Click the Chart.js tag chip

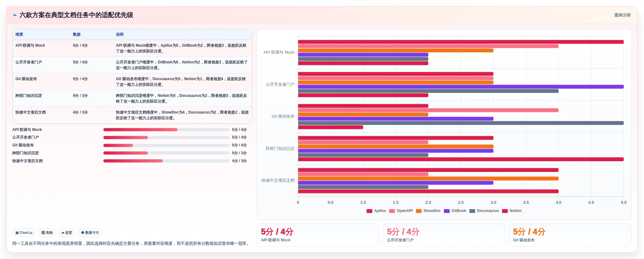click(x=24, y=233)
